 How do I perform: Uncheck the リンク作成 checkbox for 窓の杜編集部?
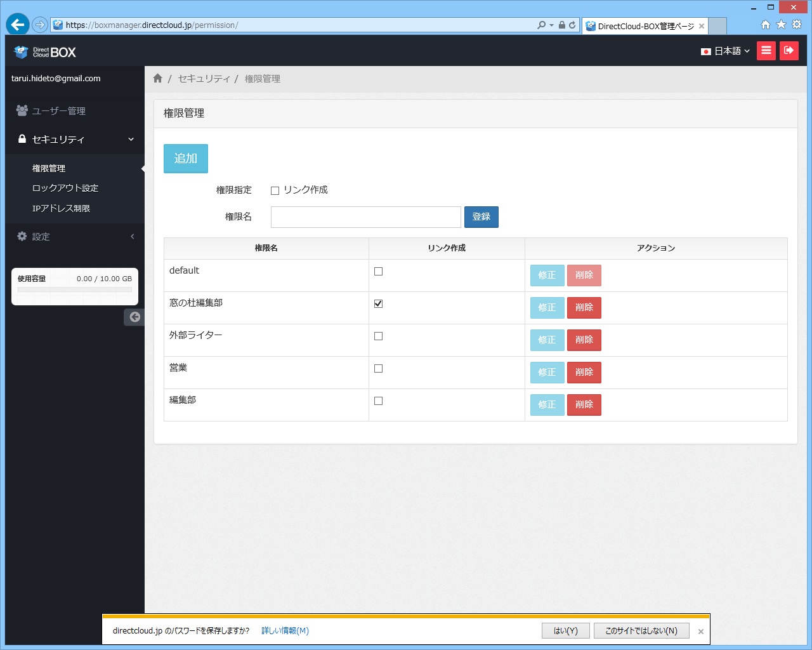pos(379,304)
